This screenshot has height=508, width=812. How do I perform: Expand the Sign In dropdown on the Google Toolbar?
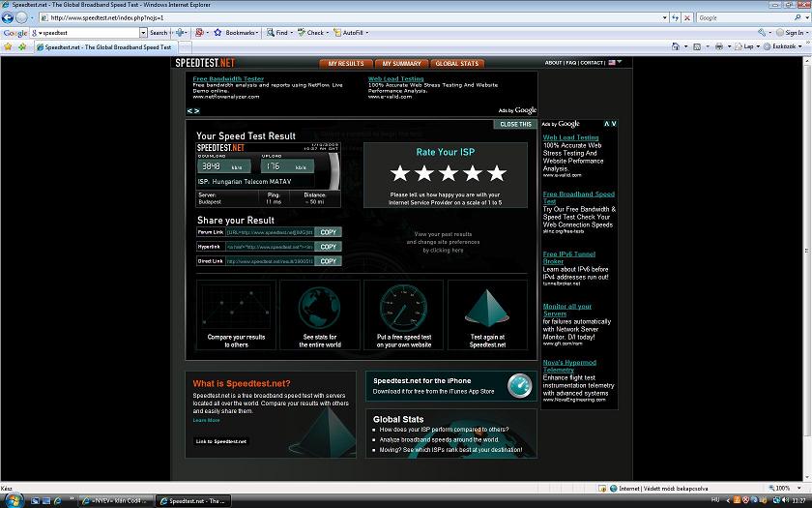click(807, 32)
